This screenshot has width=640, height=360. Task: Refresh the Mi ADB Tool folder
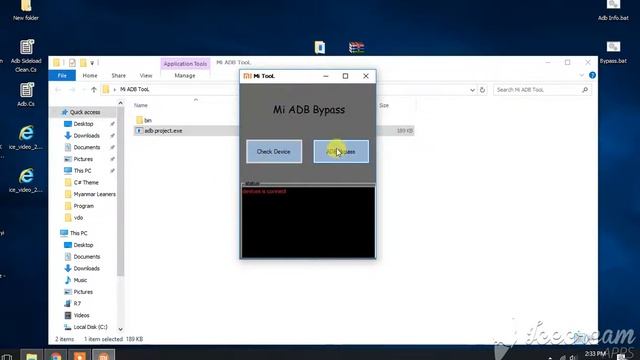[482, 90]
